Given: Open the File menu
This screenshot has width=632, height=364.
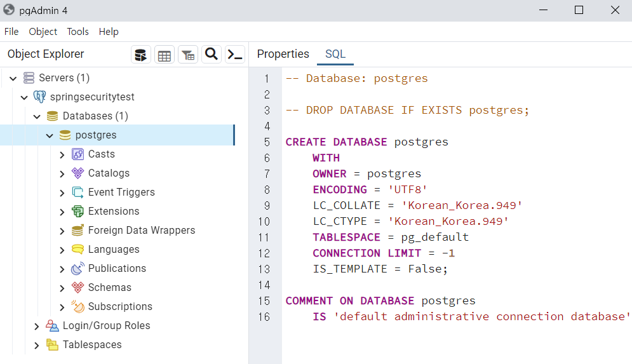Looking at the screenshot, I should click(11, 32).
